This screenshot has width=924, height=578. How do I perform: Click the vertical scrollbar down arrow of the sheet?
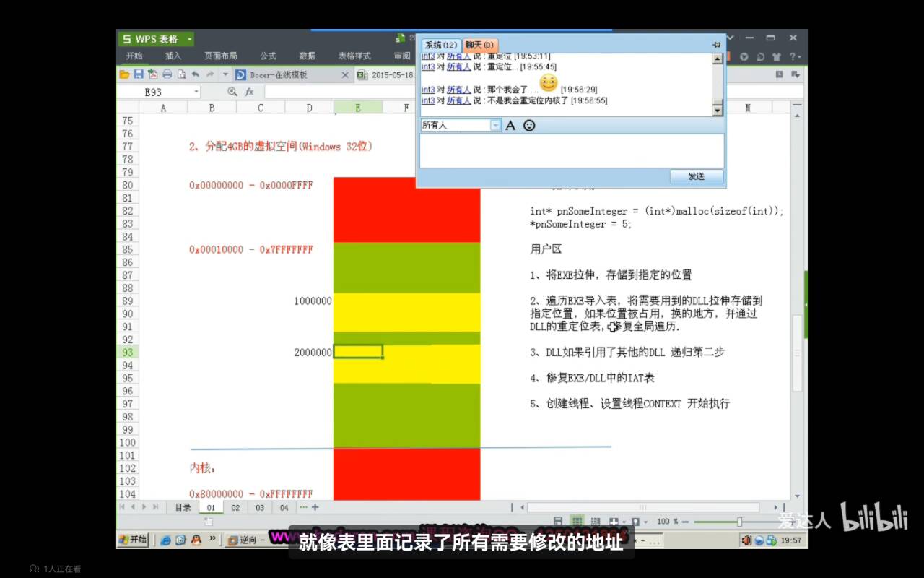(x=798, y=496)
